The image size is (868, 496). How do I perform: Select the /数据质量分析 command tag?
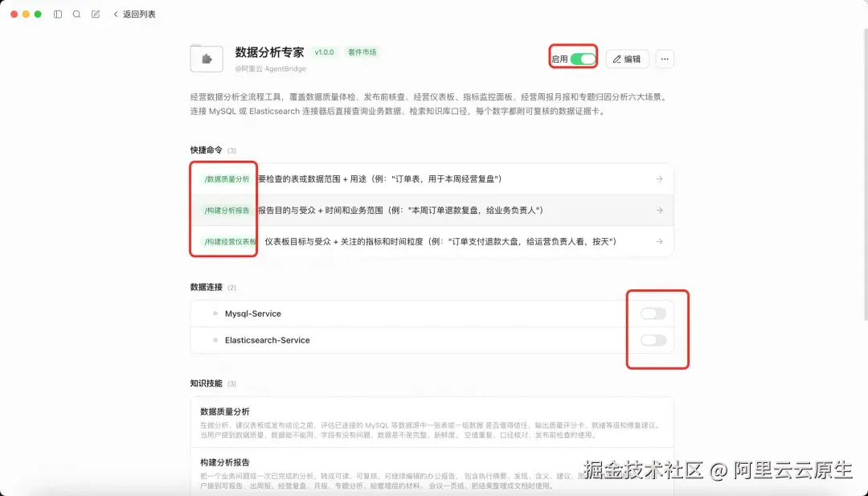(227, 178)
